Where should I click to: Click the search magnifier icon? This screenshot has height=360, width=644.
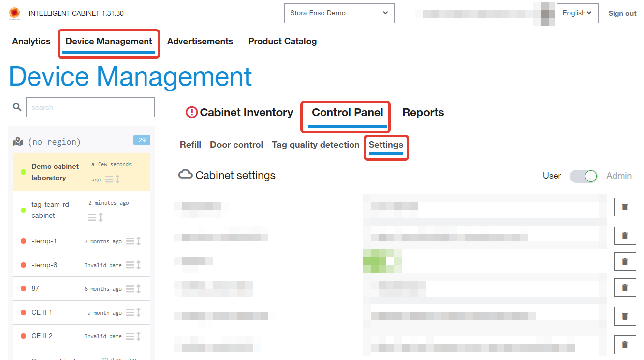pyautogui.click(x=17, y=107)
